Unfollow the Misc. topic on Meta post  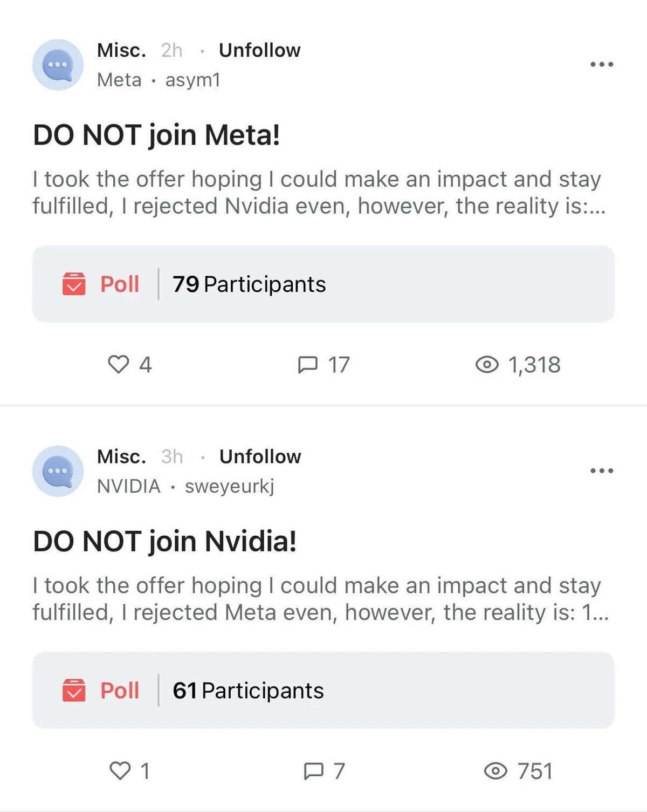pos(259,50)
